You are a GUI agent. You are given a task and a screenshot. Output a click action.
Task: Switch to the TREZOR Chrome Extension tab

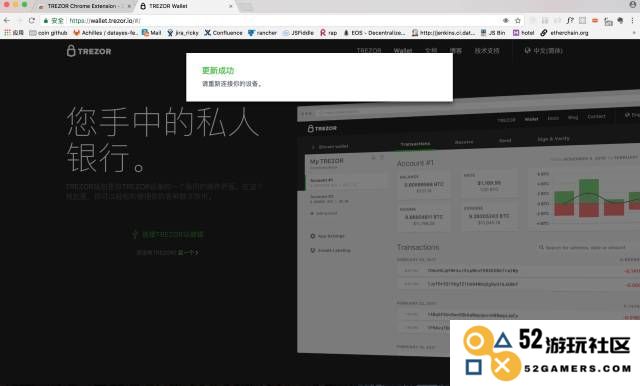[84, 6]
